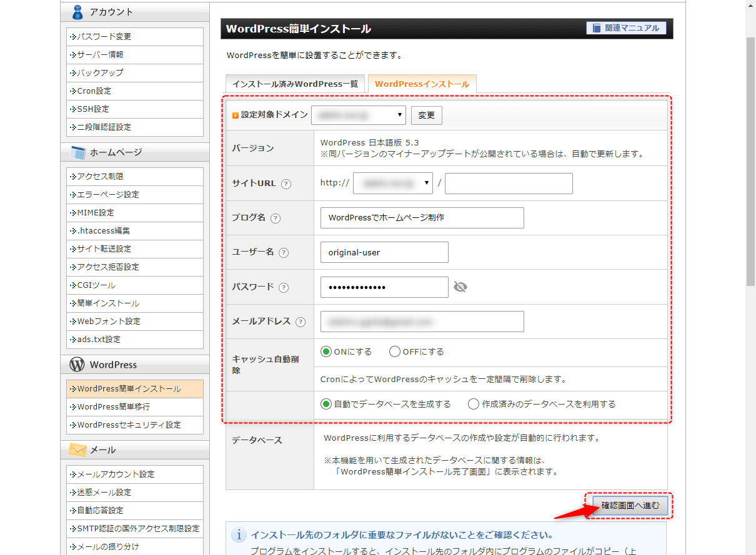Open the 設定対象ドメイン dropdown
The width and height of the screenshot is (756, 555).
click(x=359, y=115)
